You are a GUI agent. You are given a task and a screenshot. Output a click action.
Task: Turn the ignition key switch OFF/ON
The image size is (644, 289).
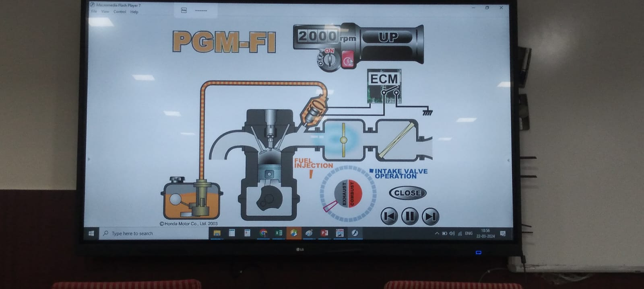point(330,60)
